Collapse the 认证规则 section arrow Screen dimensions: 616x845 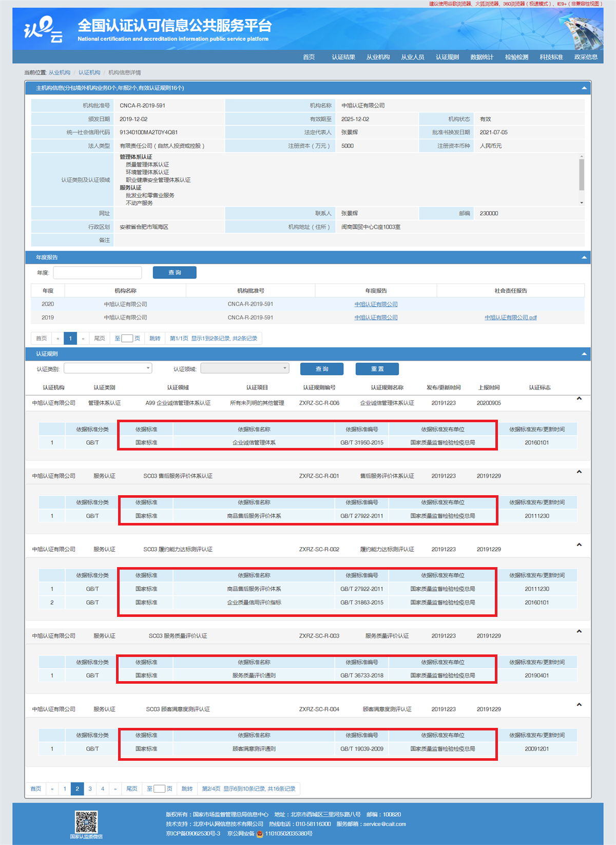[x=584, y=354]
